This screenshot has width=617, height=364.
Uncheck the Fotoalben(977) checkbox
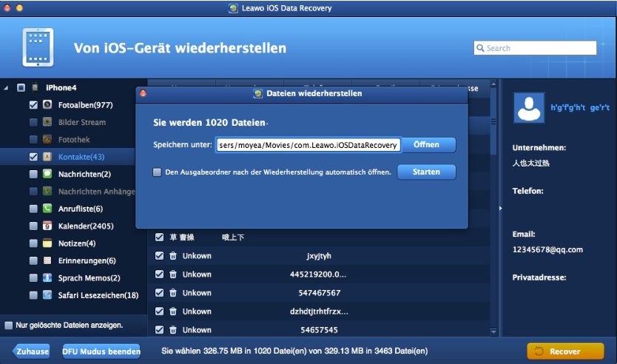click(x=33, y=104)
